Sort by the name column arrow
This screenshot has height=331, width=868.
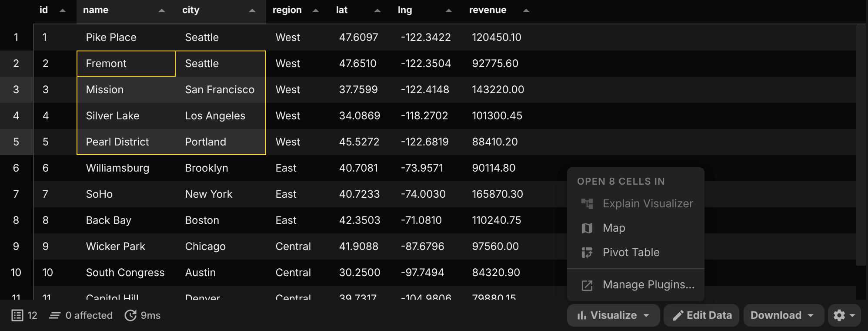pos(162,10)
